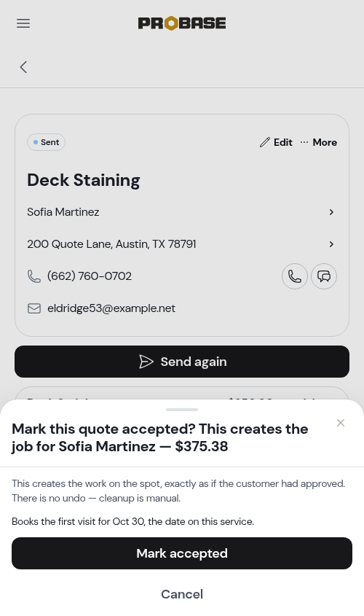Viewport: 364px width, 616px height.
Task: Click the bottom sheet drag handle
Action: point(182,410)
